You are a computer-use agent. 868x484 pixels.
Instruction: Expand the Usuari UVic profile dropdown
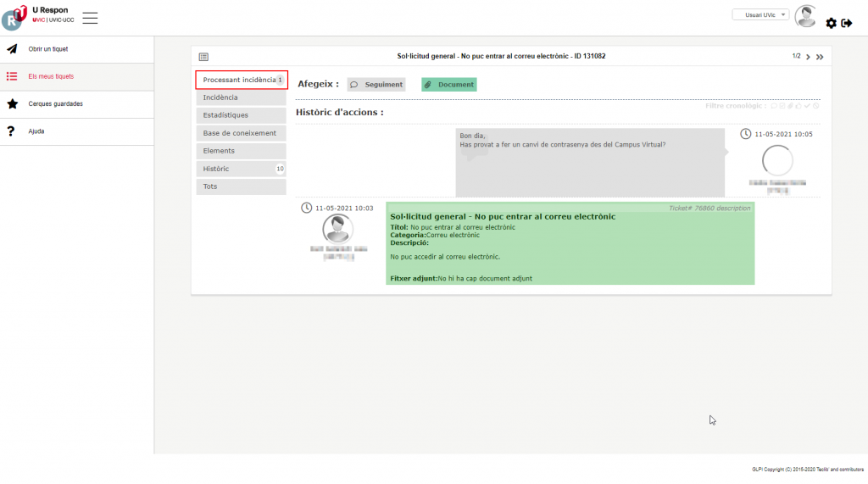point(760,14)
